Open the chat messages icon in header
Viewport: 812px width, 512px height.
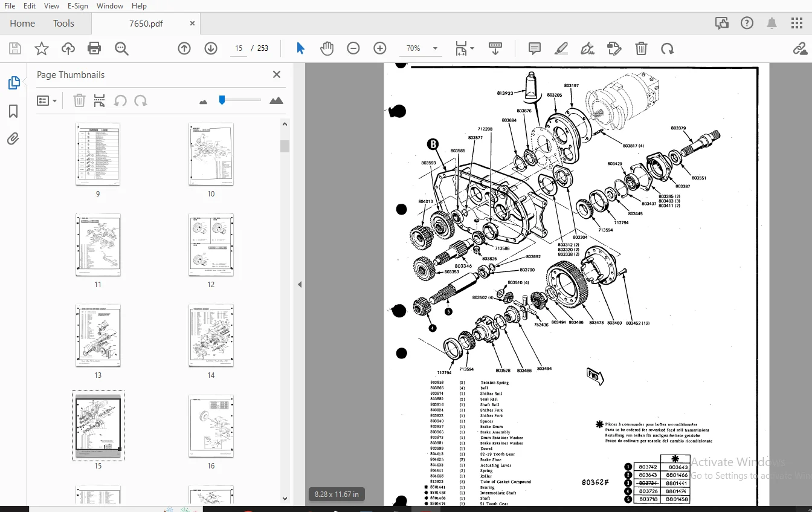pos(722,23)
